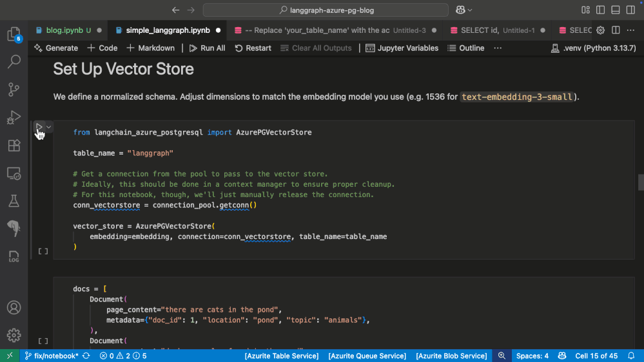The width and height of the screenshot is (644, 362).
Task: Select the .venv Python 3.13.7 kernel picker
Action: click(x=594, y=48)
